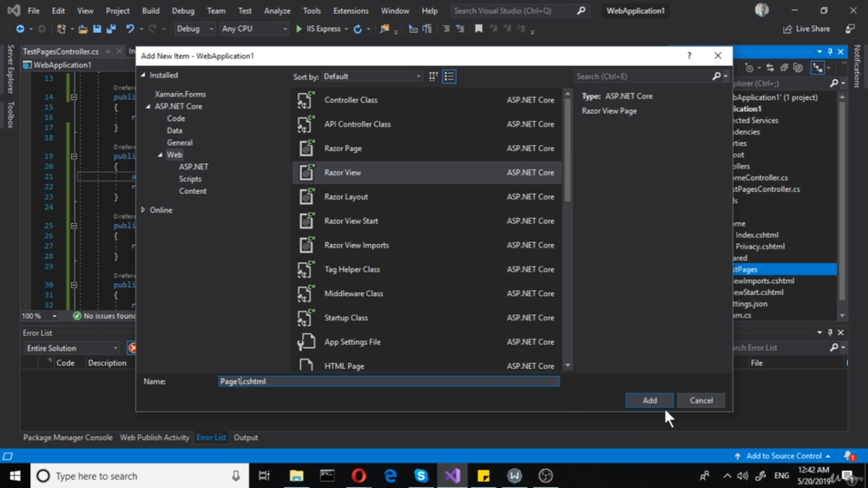Collapse the ASP.NET Core tree node
868x488 pixels.
148,106
